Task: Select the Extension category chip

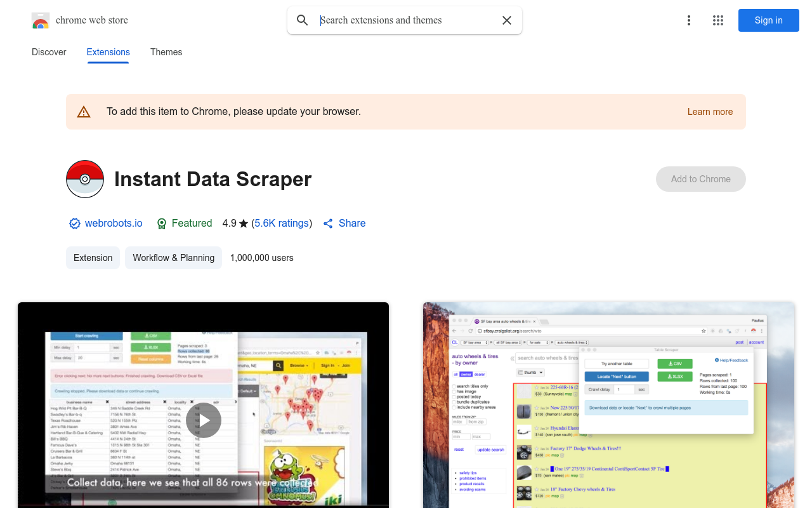Action: pyautogui.click(x=93, y=258)
